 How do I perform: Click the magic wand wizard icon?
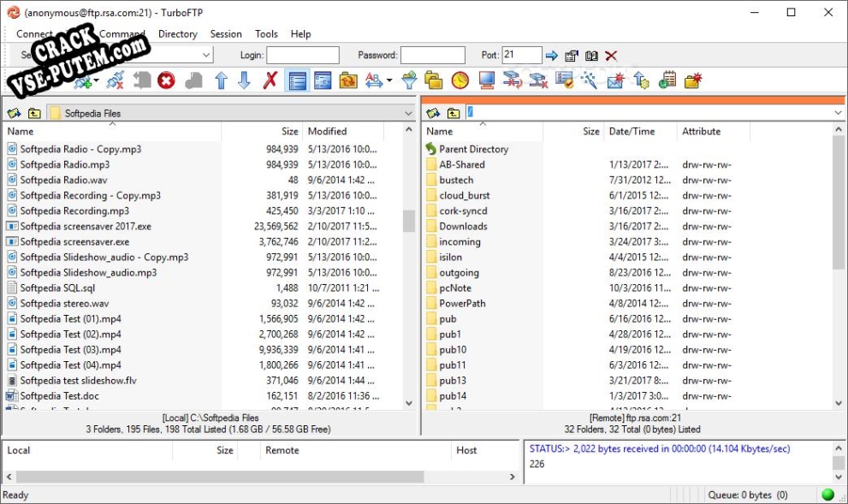pos(589,80)
